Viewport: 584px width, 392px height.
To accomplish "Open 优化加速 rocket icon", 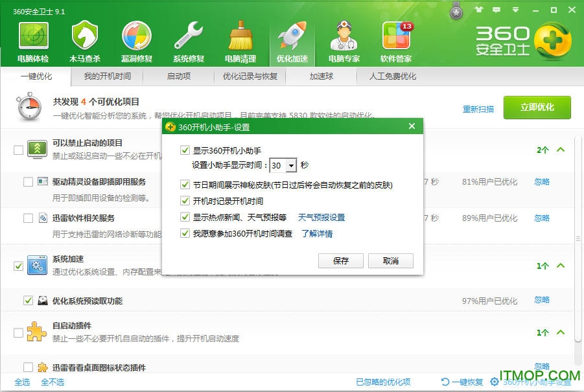I will pyautogui.click(x=292, y=36).
